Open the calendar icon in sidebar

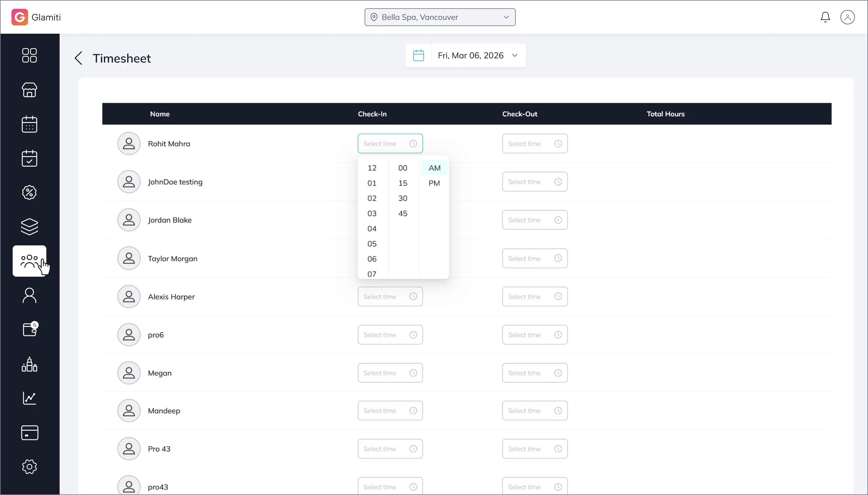pyautogui.click(x=29, y=124)
